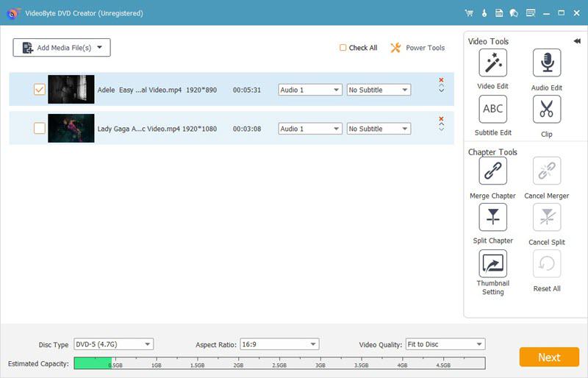The image size is (588, 378).
Task: Check the Lady Gaga video checkbox
Action: (x=40, y=129)
